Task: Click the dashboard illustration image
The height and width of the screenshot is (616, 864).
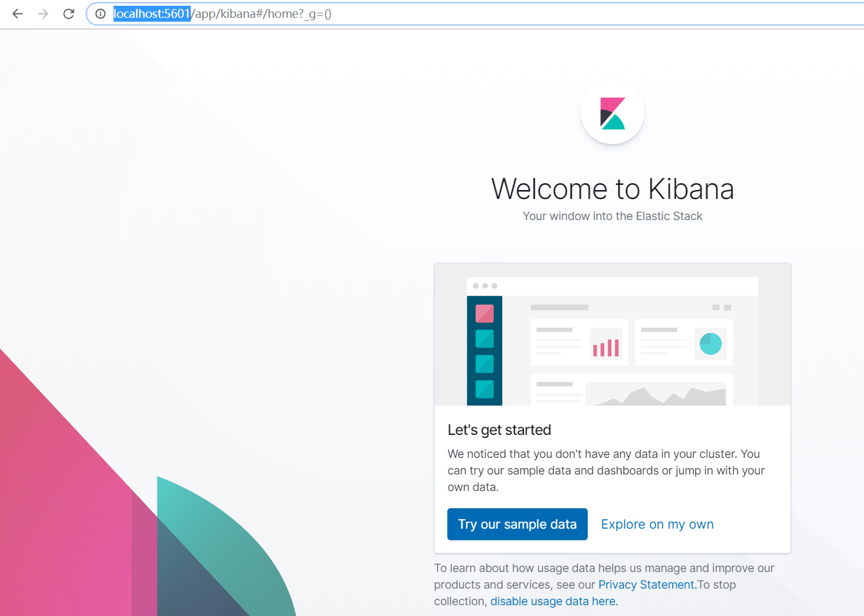Action: pyautogui.click(x=613, y=335)
